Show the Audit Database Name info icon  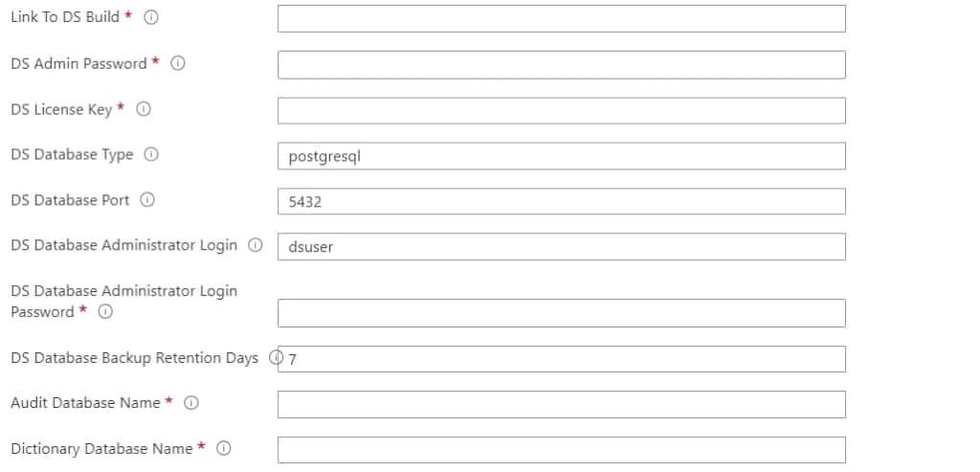(x=191, y=403)
